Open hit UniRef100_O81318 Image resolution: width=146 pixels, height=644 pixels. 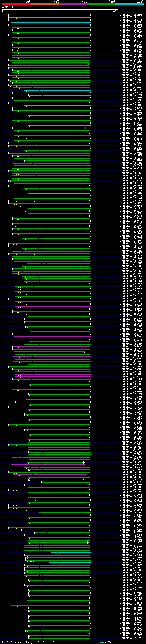(x=131, y=349)
